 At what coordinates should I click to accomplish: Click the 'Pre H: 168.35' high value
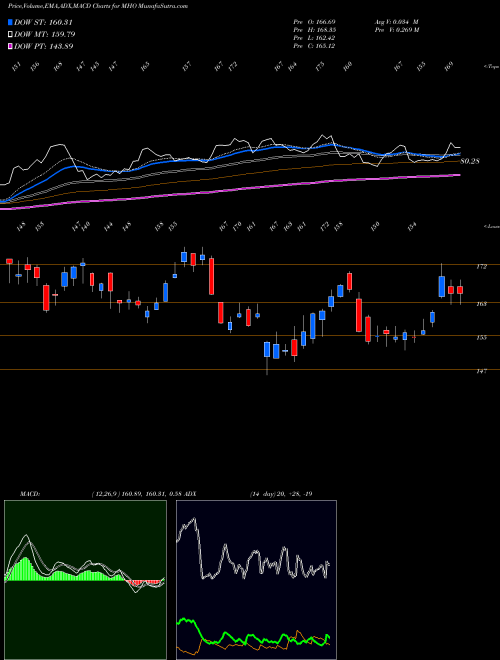314,30
